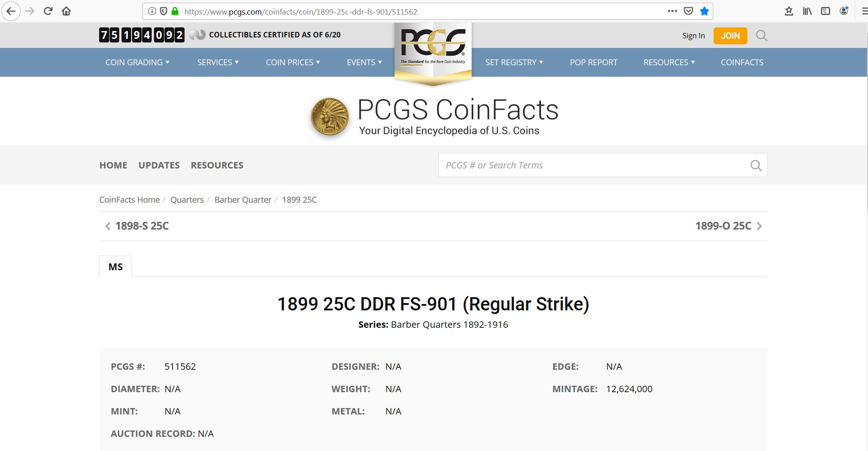This screenshot has height=451, width=868.
Task: Save page to Pocket icon
Action: tap(688, 11)
